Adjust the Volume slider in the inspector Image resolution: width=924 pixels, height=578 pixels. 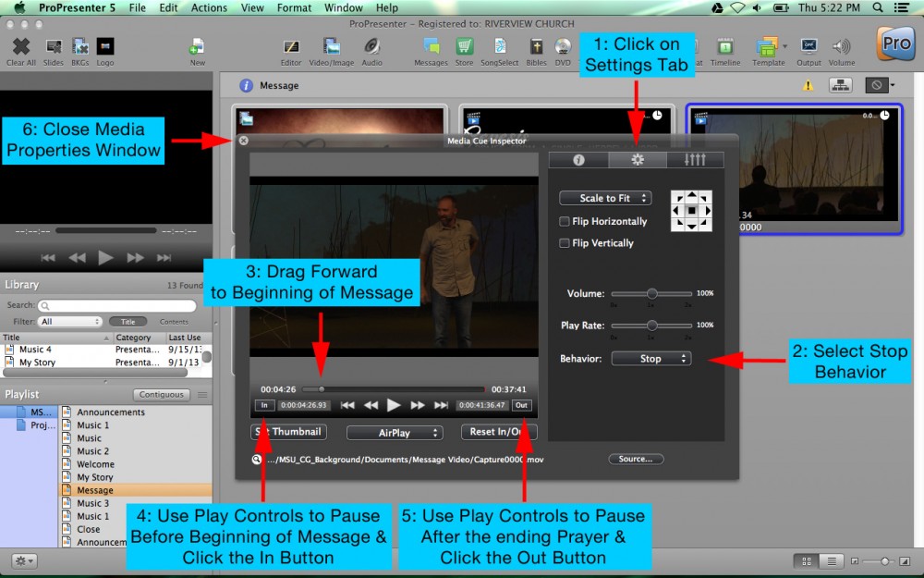point(651,293)
